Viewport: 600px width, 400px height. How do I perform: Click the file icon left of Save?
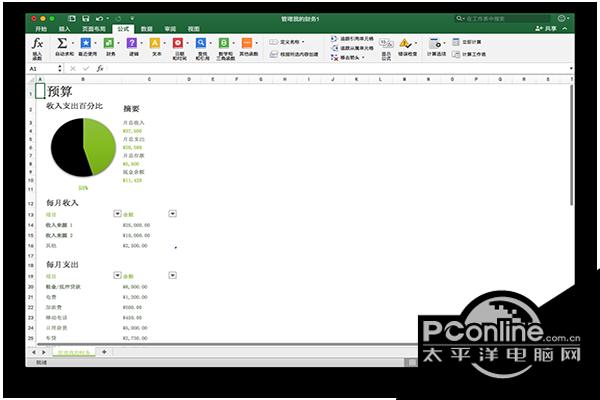click(x=72, y=18)
